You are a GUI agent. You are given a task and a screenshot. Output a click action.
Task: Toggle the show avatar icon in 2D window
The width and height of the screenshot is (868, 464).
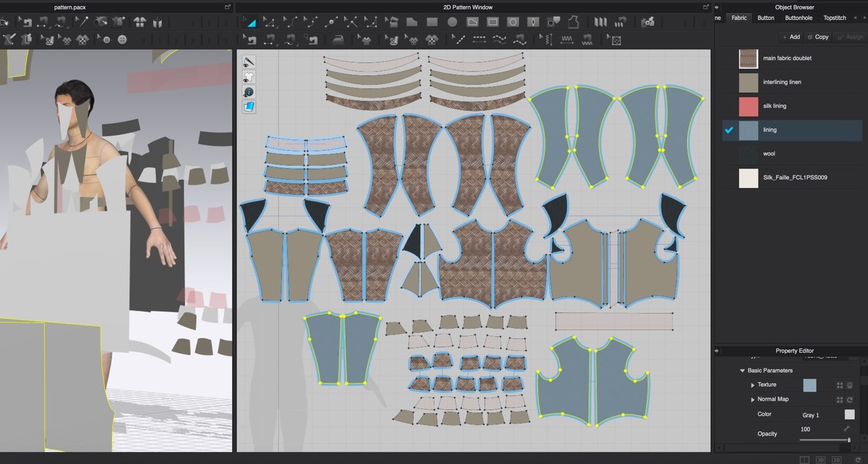coord(249,77)
